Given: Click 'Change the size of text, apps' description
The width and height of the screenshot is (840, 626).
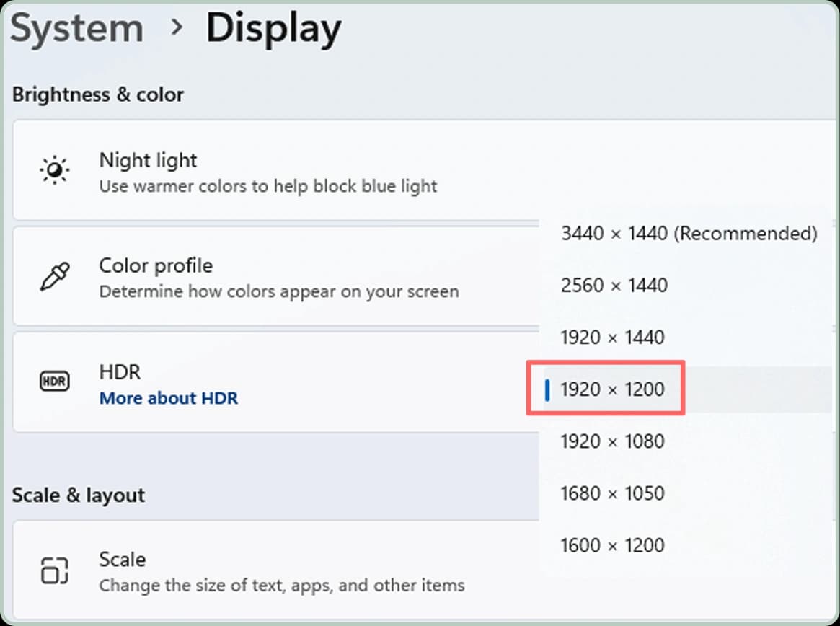Looking at the screenshot, I should coord(282,586).
